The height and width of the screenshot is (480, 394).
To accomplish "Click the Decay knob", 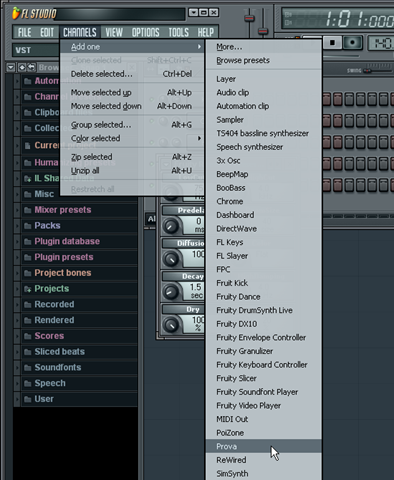I will (x=171, y=292).
